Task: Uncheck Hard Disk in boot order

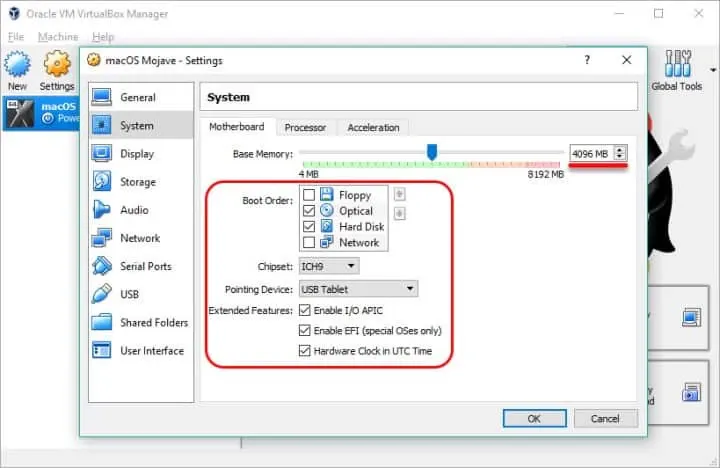Action: [x=309, y=226]
